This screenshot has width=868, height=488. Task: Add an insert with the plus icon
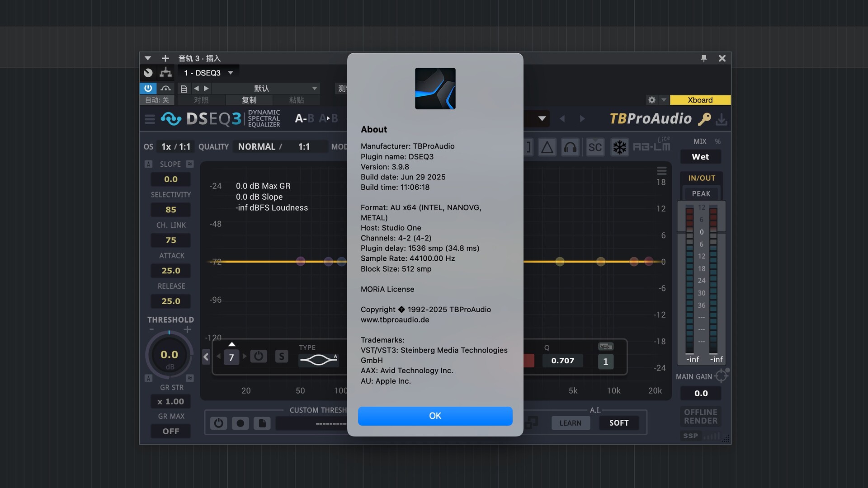point(165,58)
